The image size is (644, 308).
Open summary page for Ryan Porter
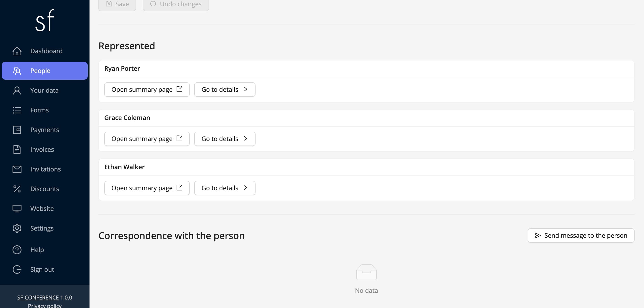(x=147, y=90)
